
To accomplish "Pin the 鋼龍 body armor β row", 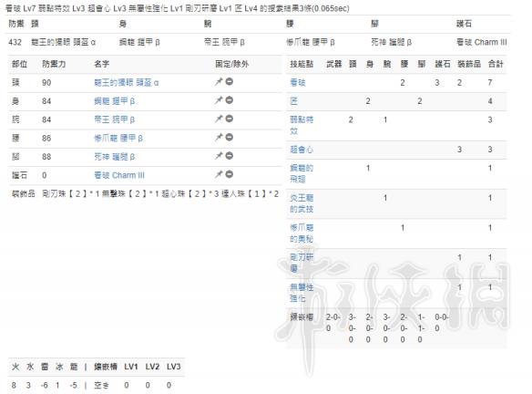I will [218, 100].
